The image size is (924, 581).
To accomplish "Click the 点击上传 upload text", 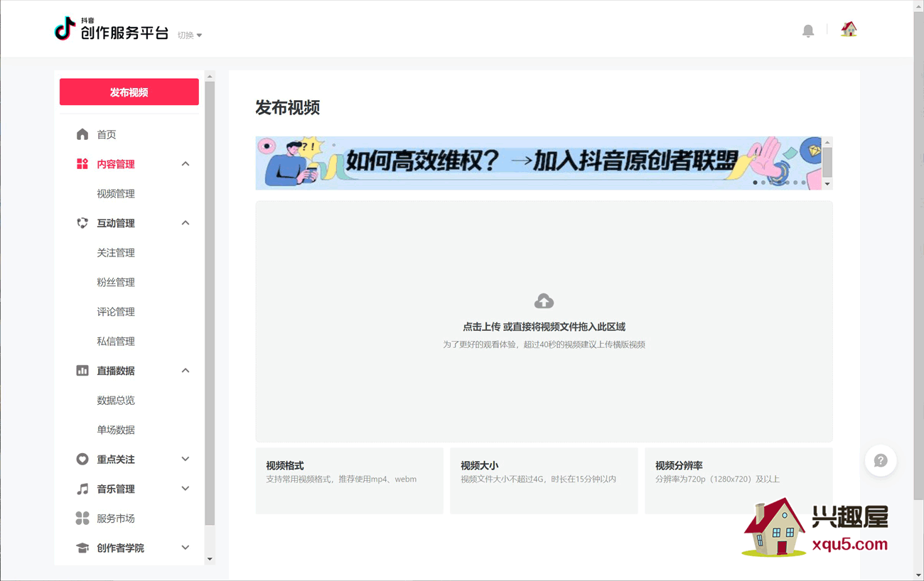I will (x=482, y=327).
